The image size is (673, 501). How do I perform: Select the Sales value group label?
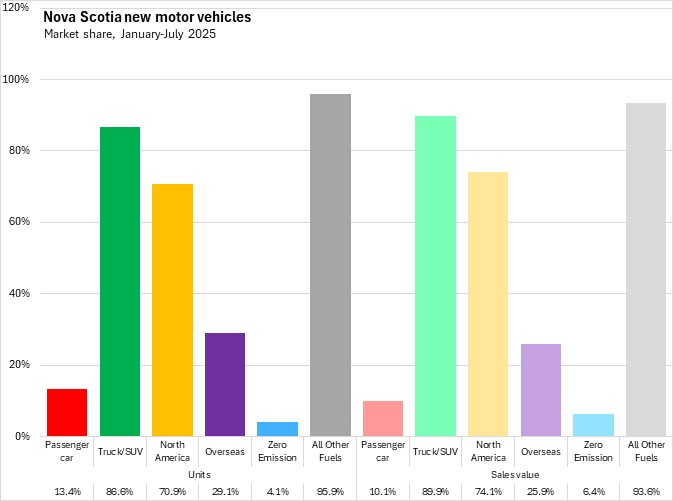click(514, 473)
